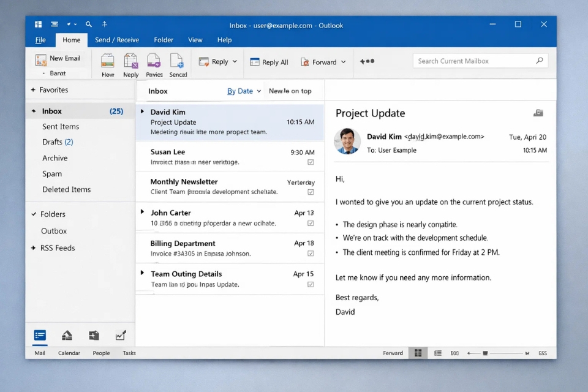Open the Reply dropdown arrow
Screen dimensions: 588x392
click(235, 61)
